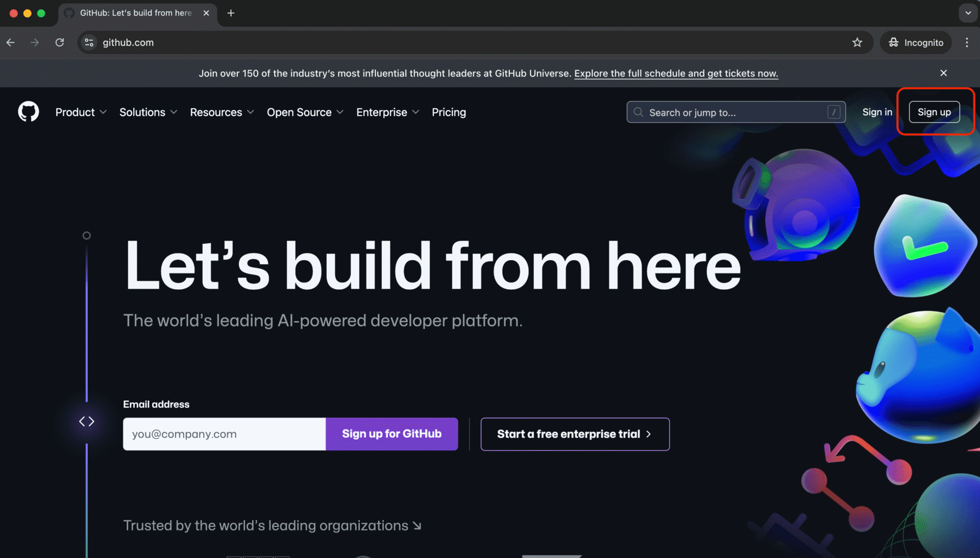Start a free enterprise trial
980x558 pixels.
point(575,434)
